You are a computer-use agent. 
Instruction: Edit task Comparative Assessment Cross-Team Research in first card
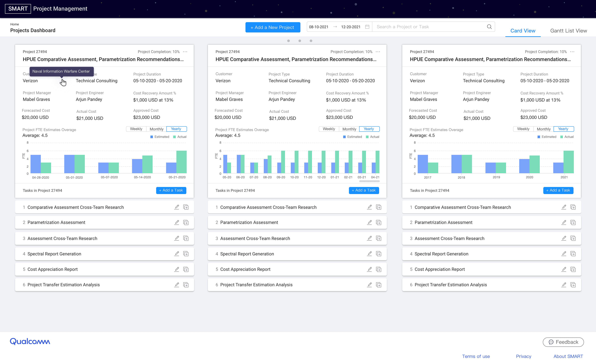[177, 207]
